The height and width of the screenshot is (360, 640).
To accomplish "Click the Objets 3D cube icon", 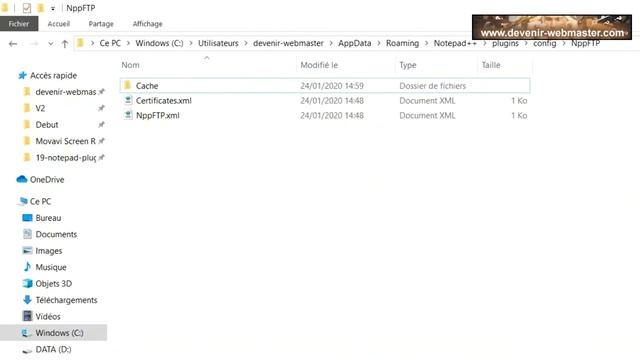I will click(x=27, y=283).
